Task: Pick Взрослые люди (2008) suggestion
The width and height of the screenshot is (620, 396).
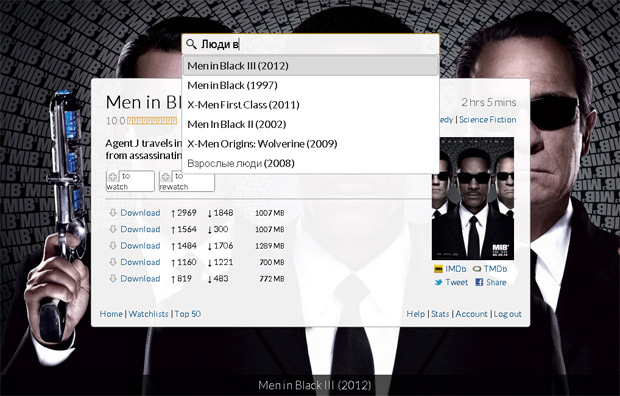Action: (x=310, y=163)
